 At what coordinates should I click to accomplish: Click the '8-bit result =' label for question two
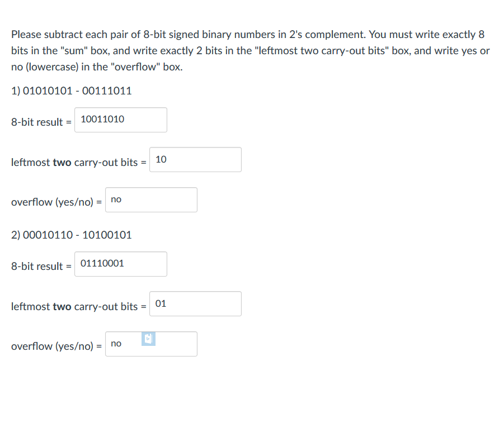pyautogui.click(x=41, y=266)
